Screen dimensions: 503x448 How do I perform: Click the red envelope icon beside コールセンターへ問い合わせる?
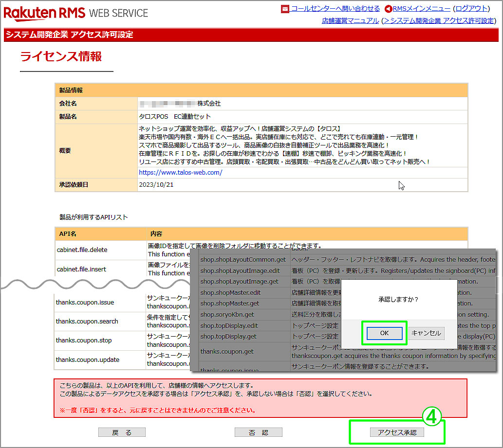284,8
